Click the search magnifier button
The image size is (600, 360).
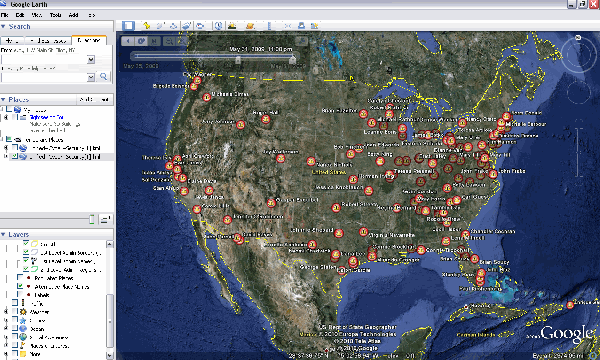click(x=103, y=77)
